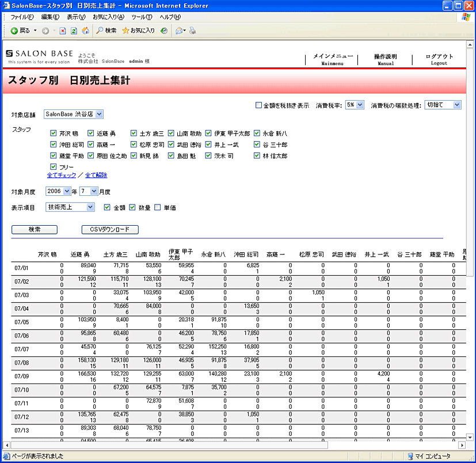
Task: Click the My Computer zone icon in the status bar
Action: pos(410,456)
